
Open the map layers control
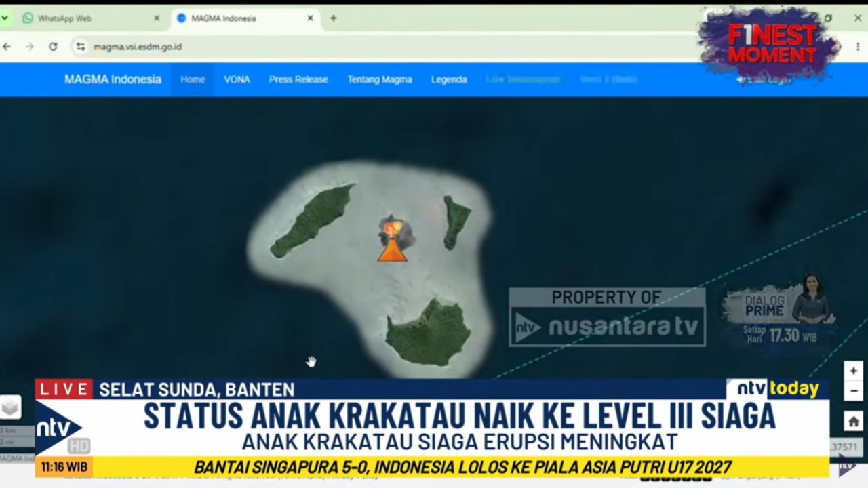[10, 407]
